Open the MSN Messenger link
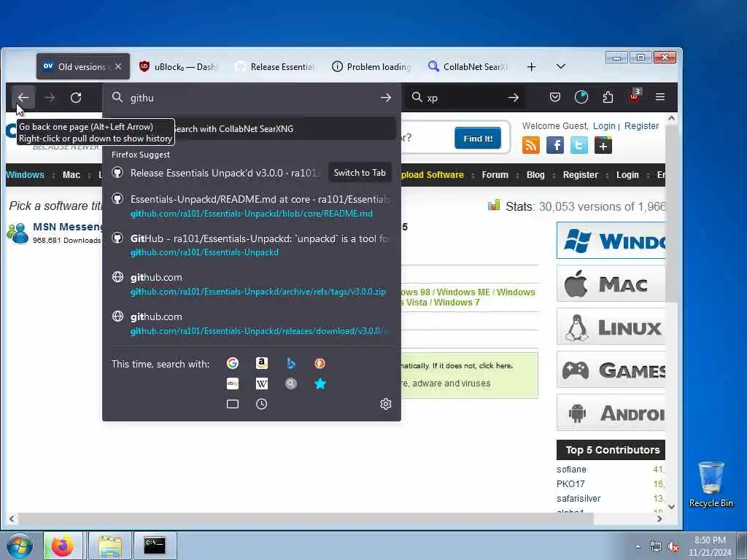This screenshot has height=560, width=747. coord(67,227)
